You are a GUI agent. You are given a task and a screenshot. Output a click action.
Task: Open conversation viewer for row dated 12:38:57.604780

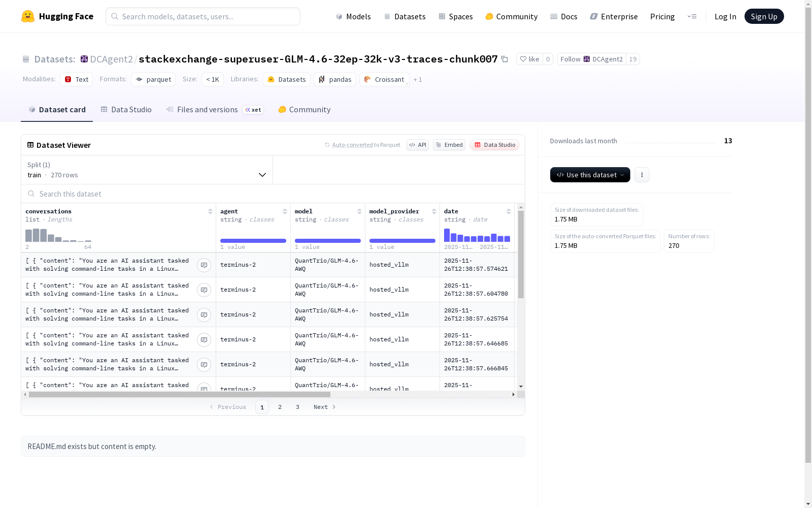tap(204, 290)
